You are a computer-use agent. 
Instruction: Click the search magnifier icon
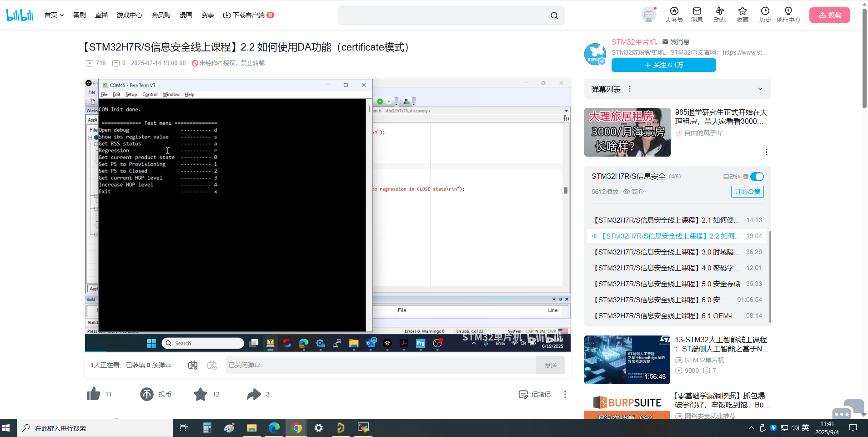554,15
